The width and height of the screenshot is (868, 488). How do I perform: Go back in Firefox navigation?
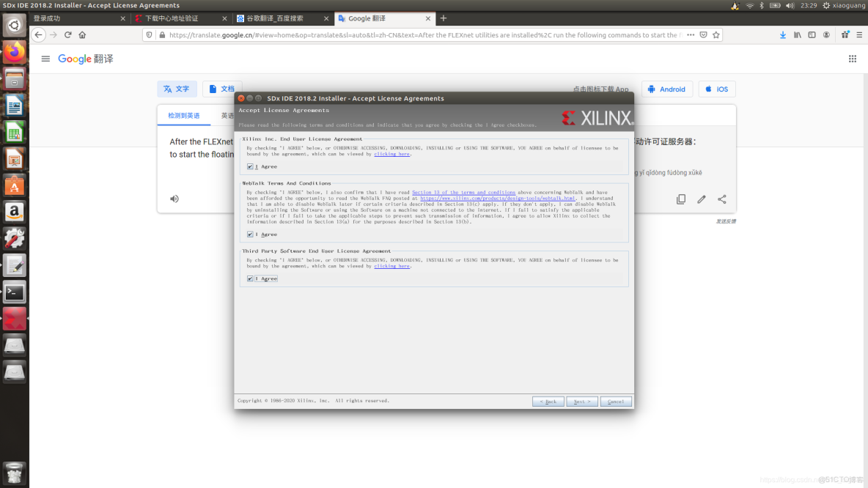coord(38,35)
